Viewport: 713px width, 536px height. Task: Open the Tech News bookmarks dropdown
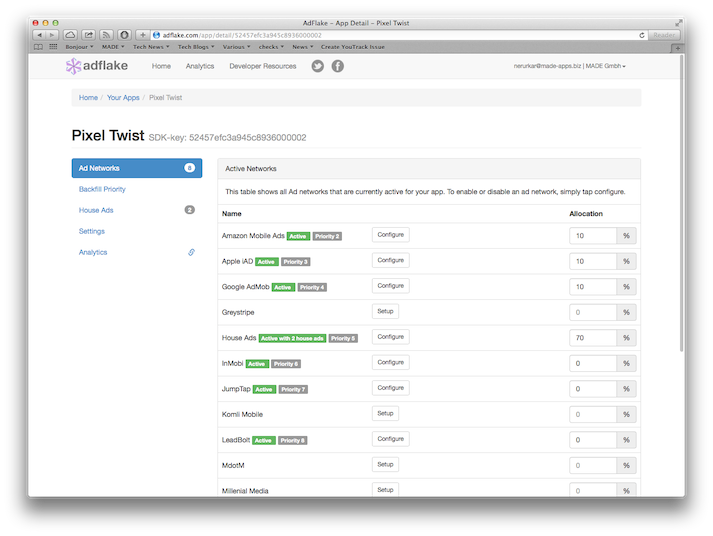click(x=151, y=47)
